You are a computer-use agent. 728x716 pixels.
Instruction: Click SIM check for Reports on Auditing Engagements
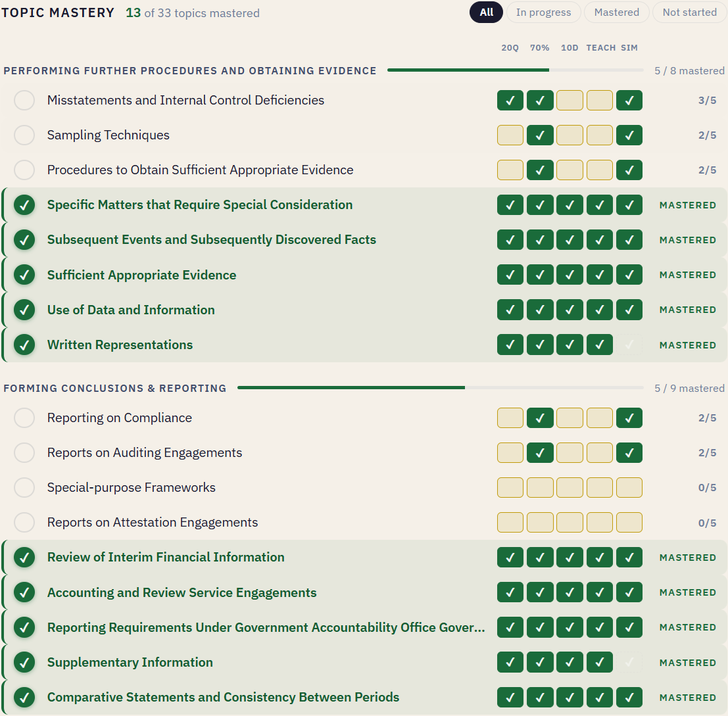629,453
